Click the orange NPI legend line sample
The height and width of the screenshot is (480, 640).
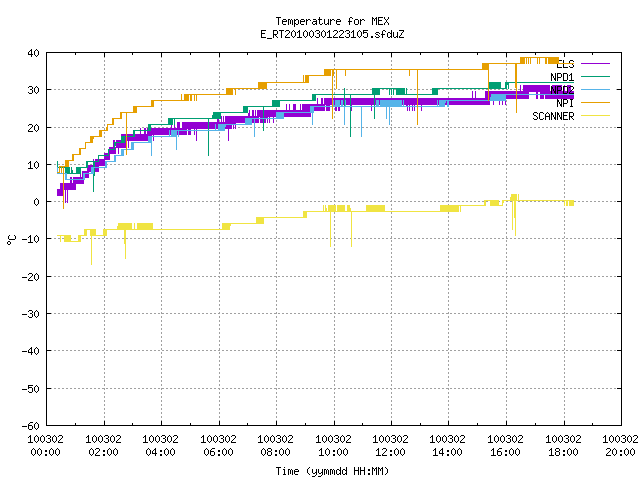click(595, 102)
